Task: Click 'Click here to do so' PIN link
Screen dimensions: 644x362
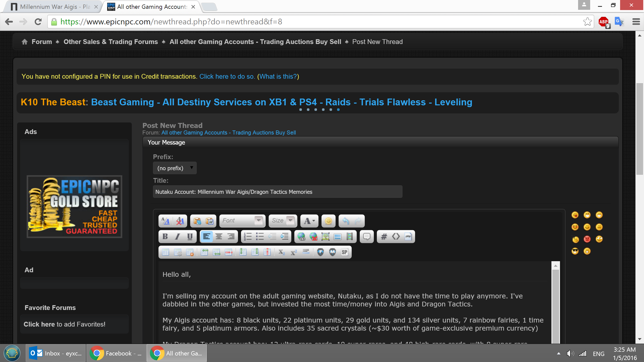Action: pyautogui.click(x=227, y=76)
